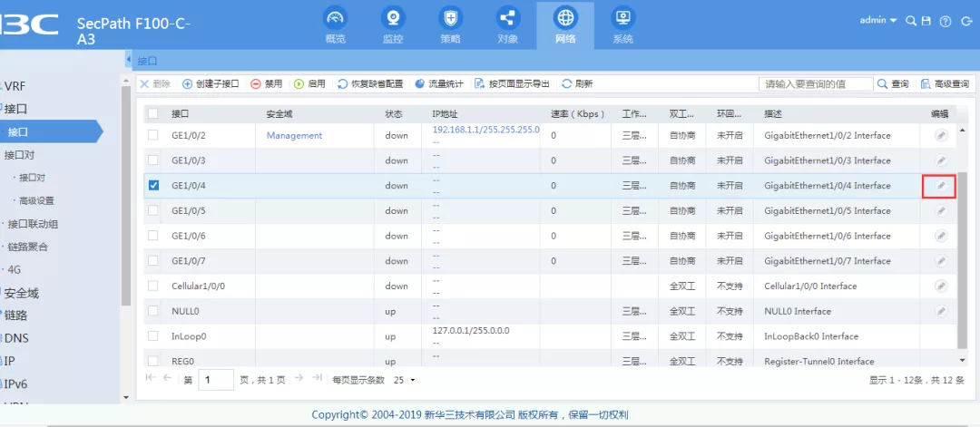
Task: Edit GE1/0/4 interface pencil icon
Action: click(941, 186)
